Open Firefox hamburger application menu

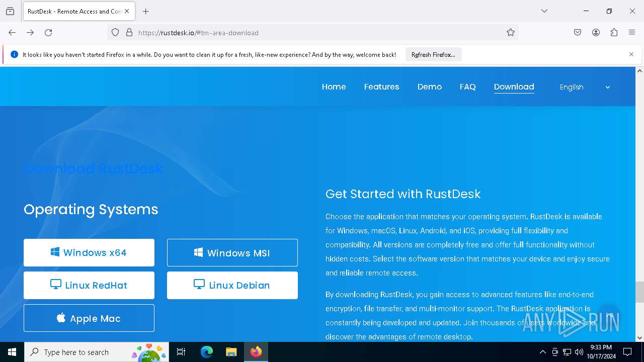[x=632, y=33]
